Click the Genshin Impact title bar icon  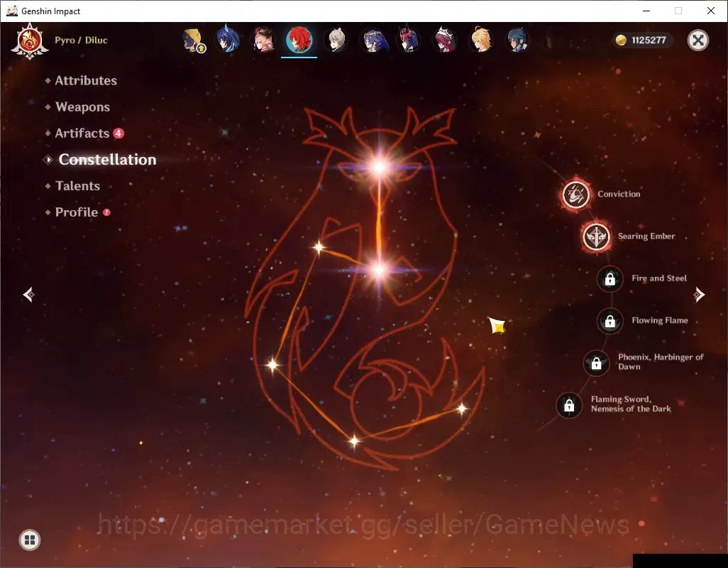[x=11, y=11]
